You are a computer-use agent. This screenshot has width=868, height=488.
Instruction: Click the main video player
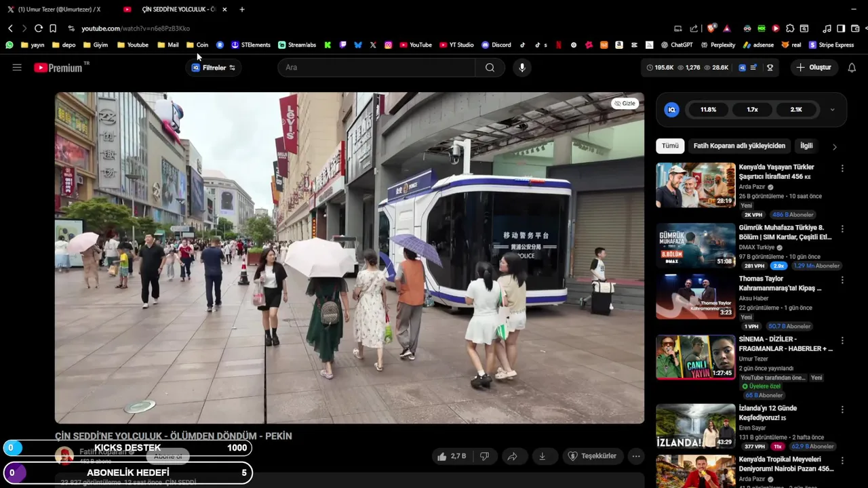tap(349, 258)
